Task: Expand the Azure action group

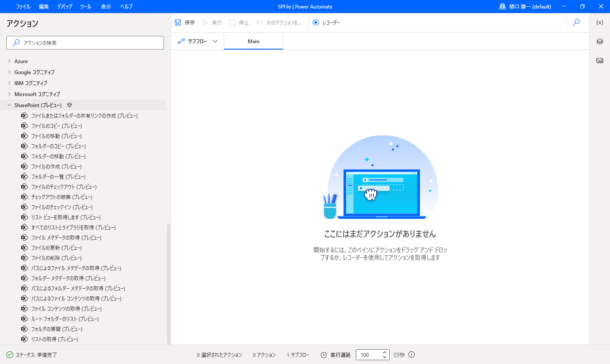Action: [x=9, y=61]
